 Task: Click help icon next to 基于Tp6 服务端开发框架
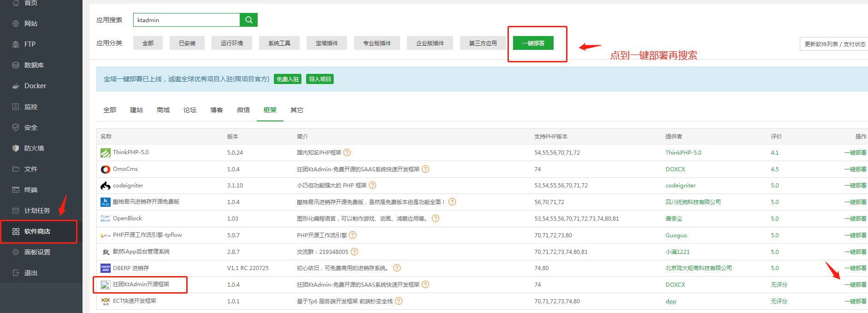[399, 301]
